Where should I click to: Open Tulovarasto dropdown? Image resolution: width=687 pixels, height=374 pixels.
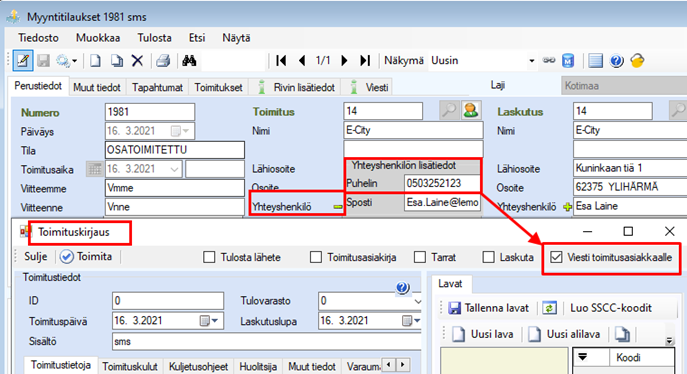click(x=417, y=301)
